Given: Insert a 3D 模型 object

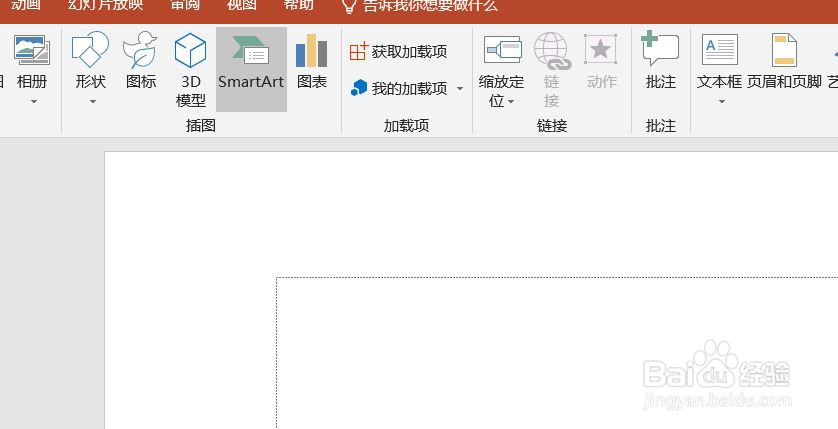Looking at the screenshot, I should click(x=191, y=69).
